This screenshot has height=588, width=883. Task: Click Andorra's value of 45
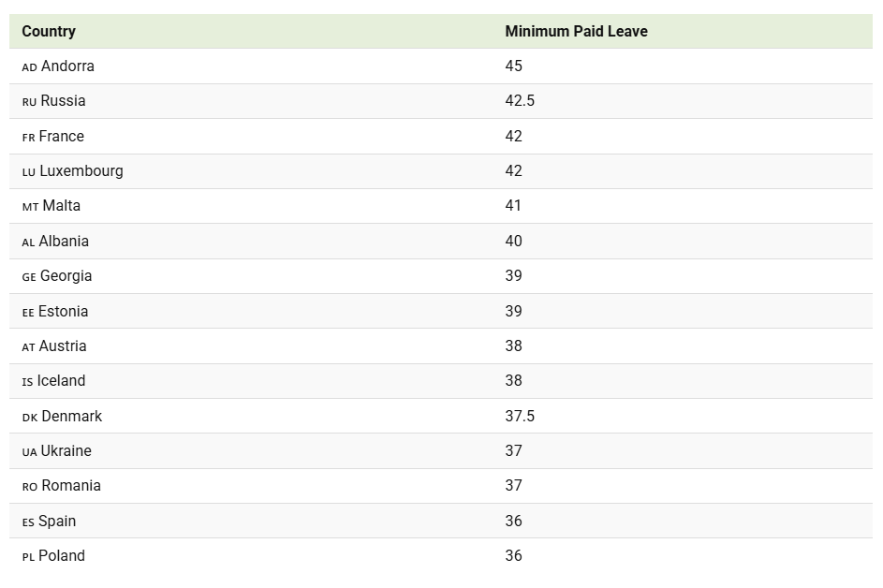(x=513, y=66)
